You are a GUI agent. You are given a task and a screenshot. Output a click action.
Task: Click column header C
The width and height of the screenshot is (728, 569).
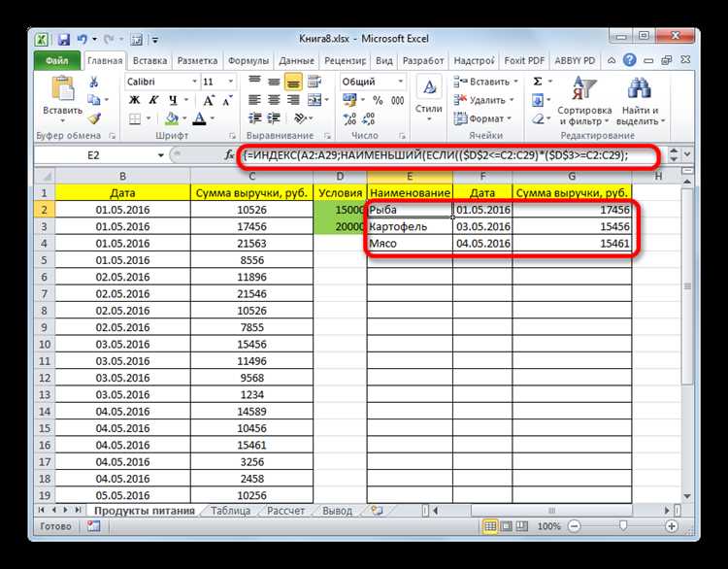pos(251,176)
